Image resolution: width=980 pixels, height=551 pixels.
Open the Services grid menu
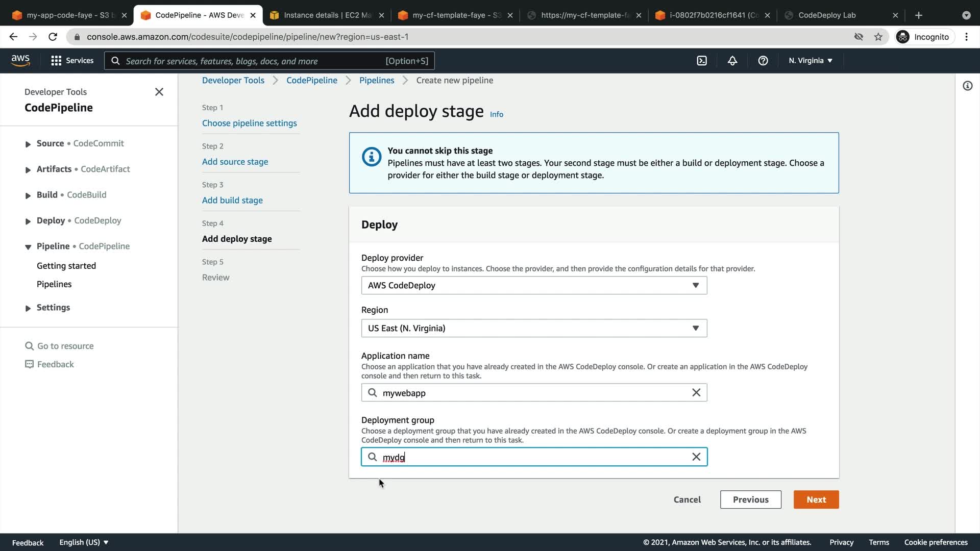click(x=72, y=61)
